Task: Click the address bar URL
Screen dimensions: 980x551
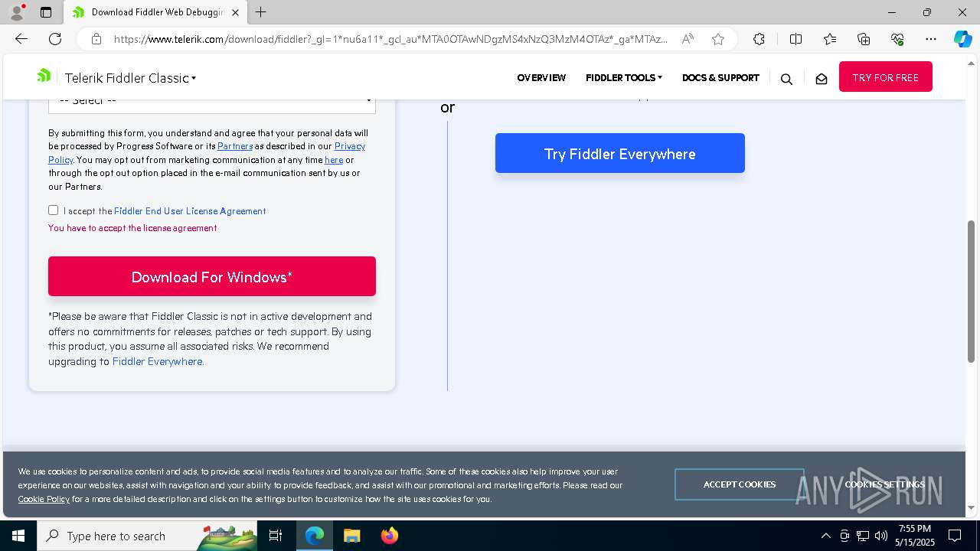Action: 390,39
